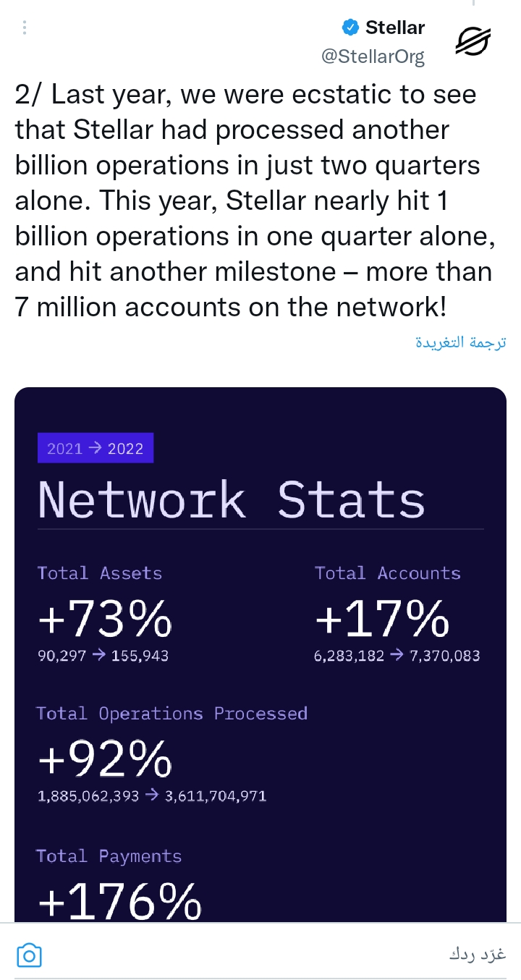Focus the غرّد ردك reply field
The image size is (521, 980).
pos(260,955)
